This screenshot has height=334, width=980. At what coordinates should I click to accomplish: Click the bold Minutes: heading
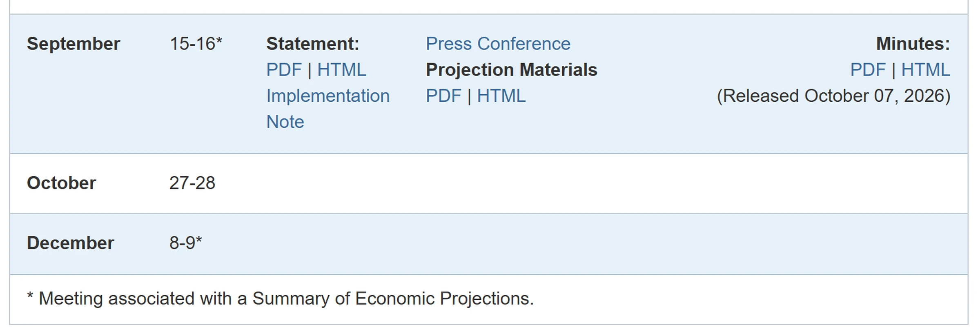[913, 44]
